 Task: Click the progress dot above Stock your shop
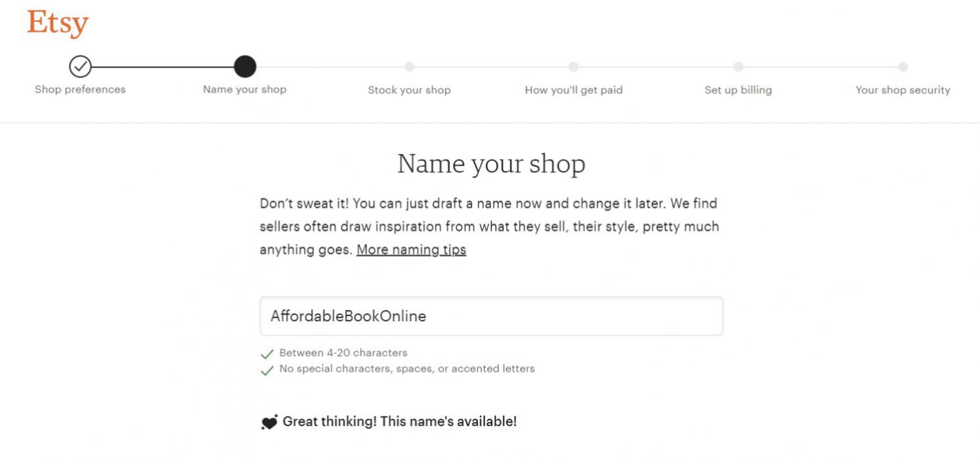click(x=409, y=66)
